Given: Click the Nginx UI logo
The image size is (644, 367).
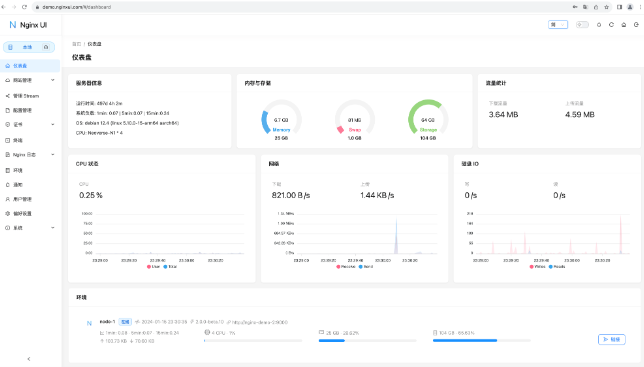Looking at the screenshot, I should coord(28,25).
